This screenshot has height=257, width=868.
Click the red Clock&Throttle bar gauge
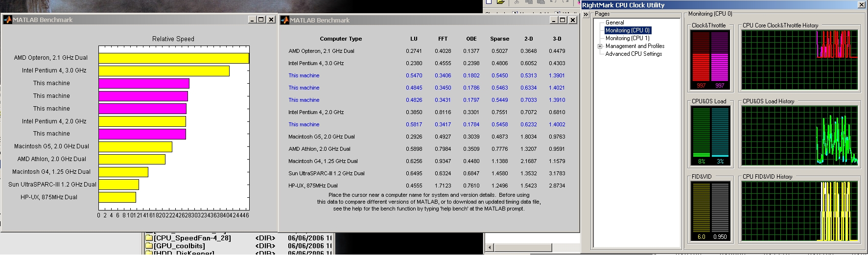point(701,57)
